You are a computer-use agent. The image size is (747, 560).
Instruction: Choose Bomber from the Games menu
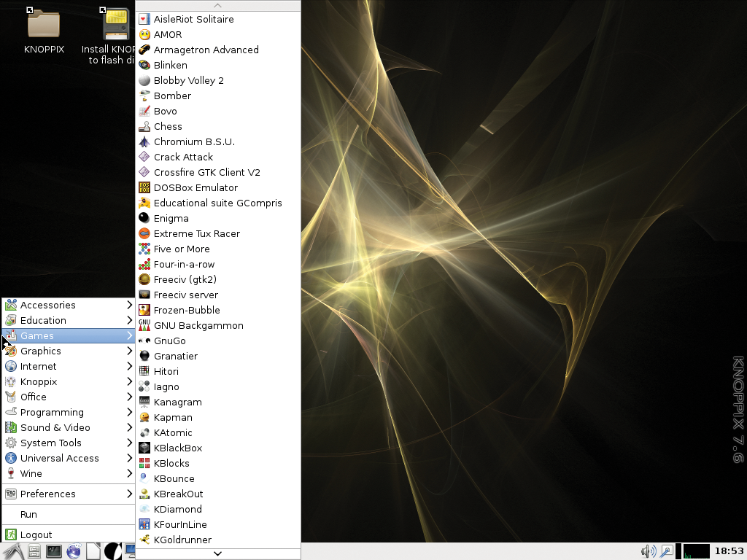point(218,96)
